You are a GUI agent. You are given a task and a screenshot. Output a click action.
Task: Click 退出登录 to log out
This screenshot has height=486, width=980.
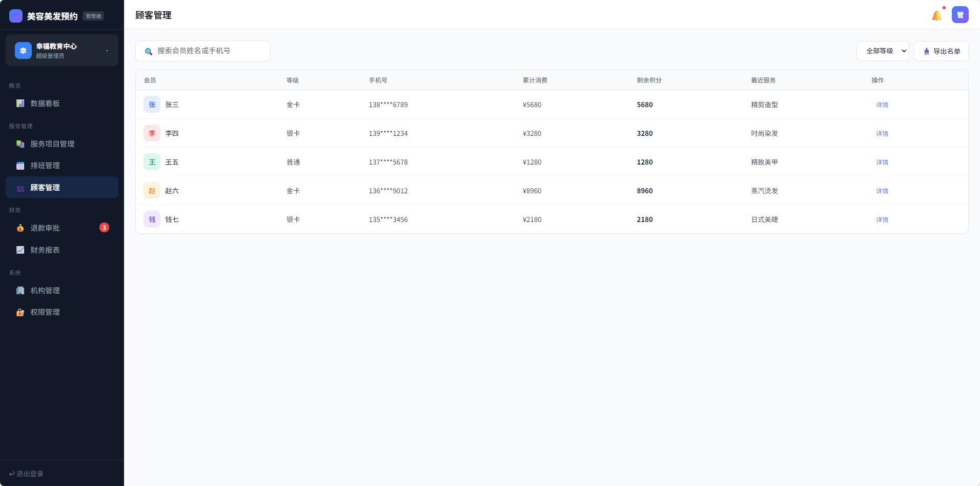point(27,474)
